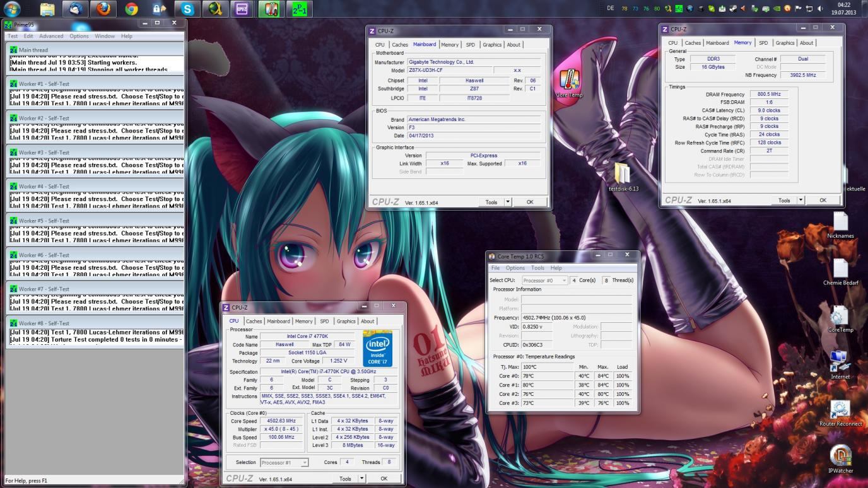Open Thunderbird from the taskbar
This screenshot has height=488, width=868.
pyautogui.click(x=75, y=9)
